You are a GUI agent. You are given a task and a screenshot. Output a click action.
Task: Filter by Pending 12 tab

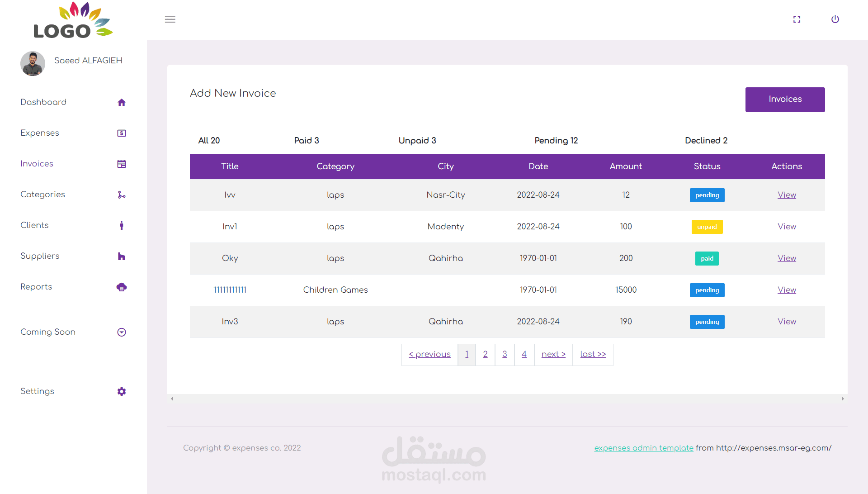(x=556, y=141)
